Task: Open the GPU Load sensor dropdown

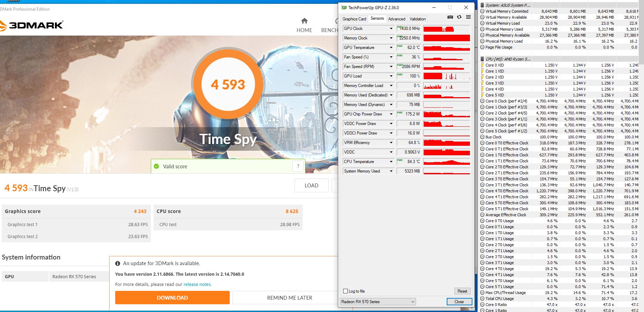Action: click(391, 76)
